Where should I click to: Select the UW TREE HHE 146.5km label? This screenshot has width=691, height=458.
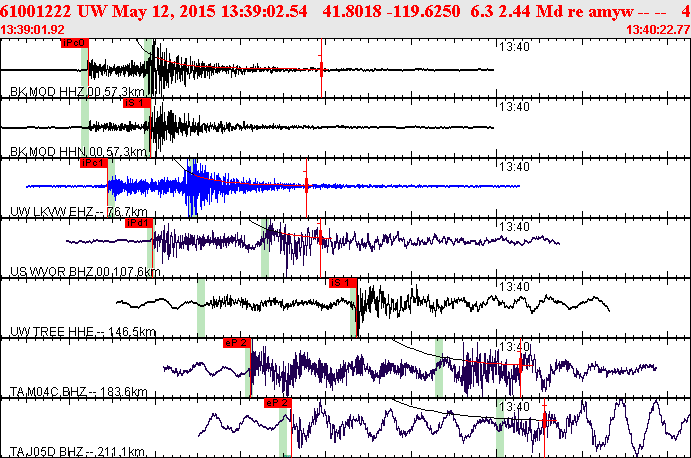click(83, 331)
